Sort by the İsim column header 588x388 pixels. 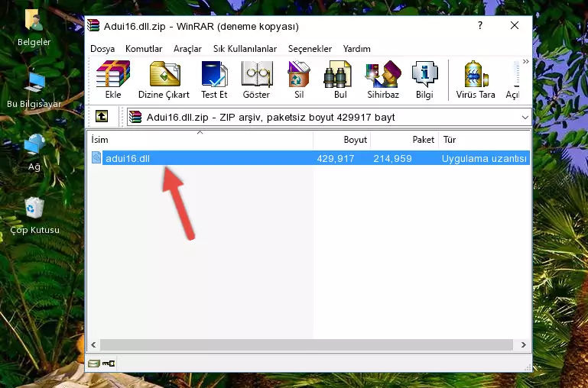pos(200,140)
